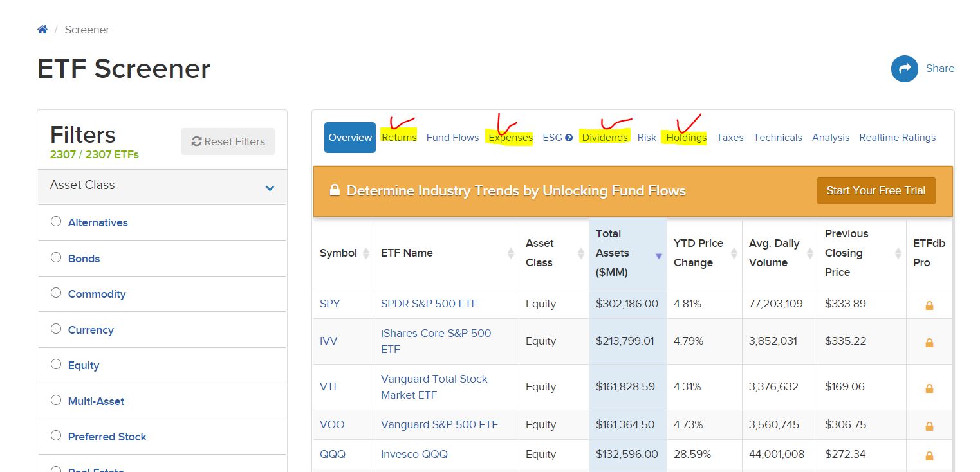Click the lock icon in VOO row
The image size is (980, 472).
(929, 426)
